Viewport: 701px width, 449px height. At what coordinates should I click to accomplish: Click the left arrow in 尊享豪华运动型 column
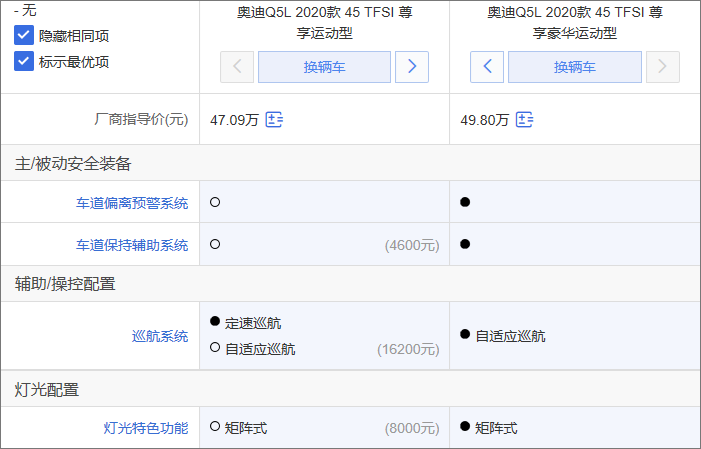487,67
